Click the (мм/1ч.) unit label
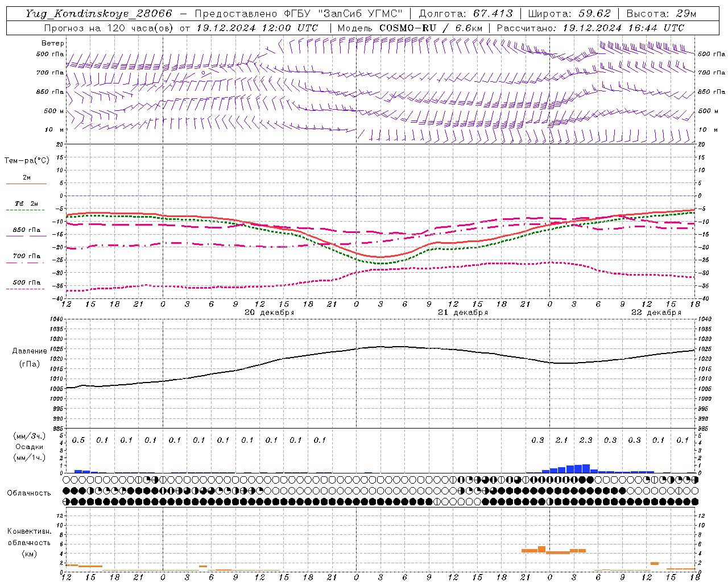Image resolution: width=728 pixels, height=582 pixels. click(29, 457)
